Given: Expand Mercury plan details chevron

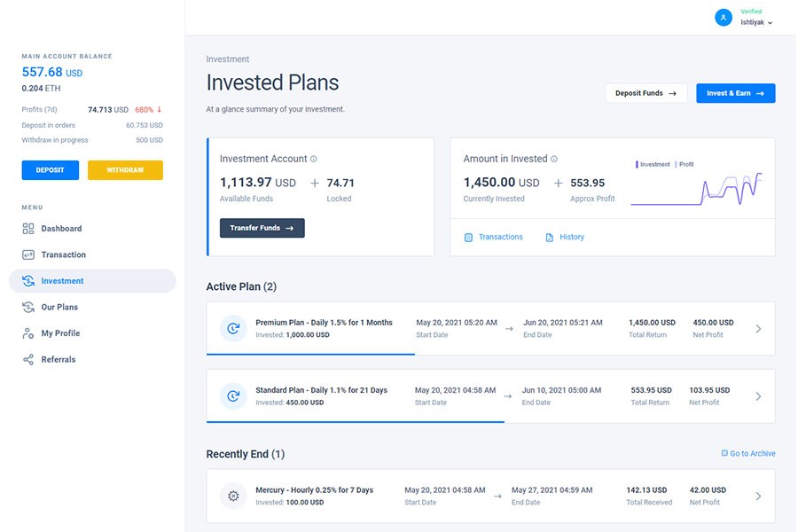Looking at the screenshot, I should coord(758,497).
